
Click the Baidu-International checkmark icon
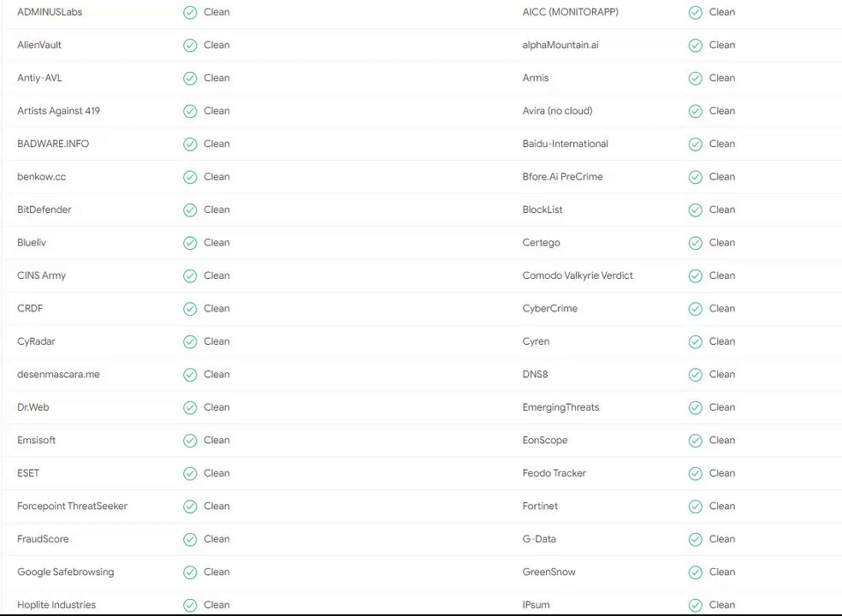(x=696, y=144)
